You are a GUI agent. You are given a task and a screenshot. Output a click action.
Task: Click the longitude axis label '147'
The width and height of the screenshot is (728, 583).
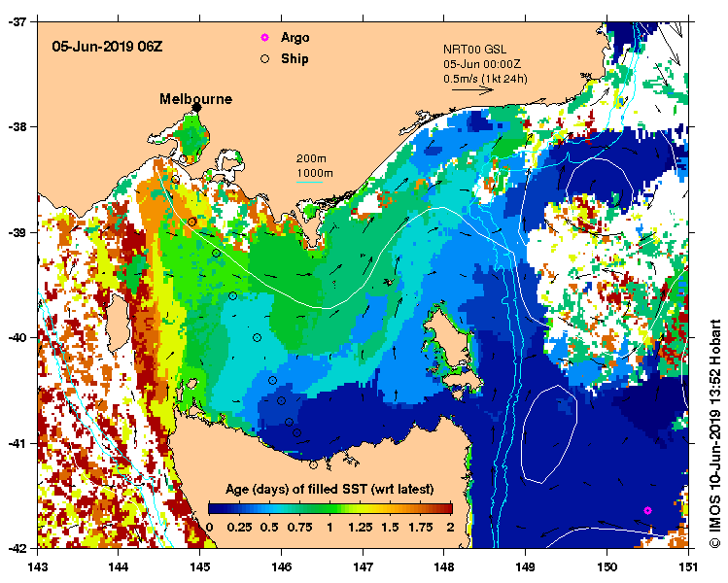363,567
